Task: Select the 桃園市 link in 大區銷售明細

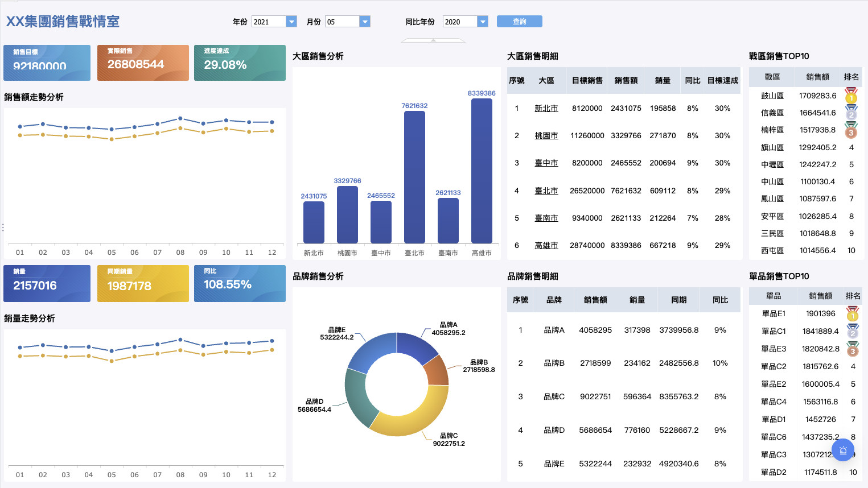Action: tap(546, 135)
